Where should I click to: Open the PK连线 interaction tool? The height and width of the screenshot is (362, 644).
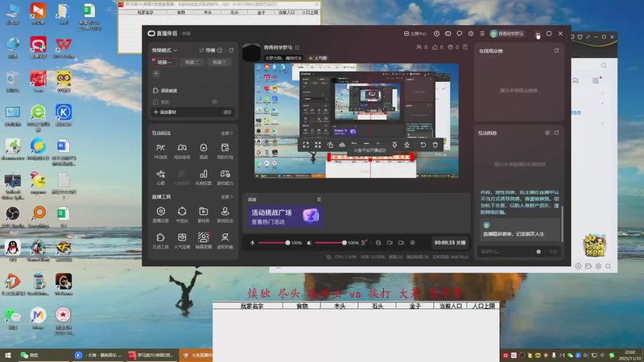[160, 150]
